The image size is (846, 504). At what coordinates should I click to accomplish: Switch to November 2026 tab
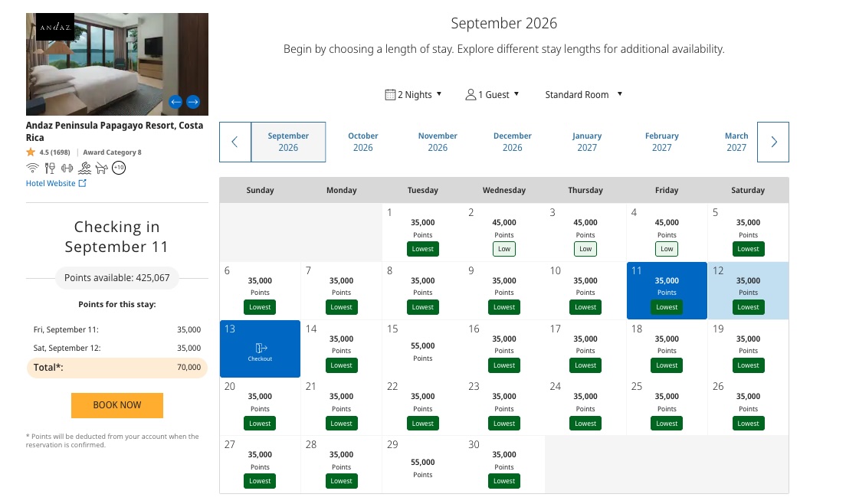(438, 142)
